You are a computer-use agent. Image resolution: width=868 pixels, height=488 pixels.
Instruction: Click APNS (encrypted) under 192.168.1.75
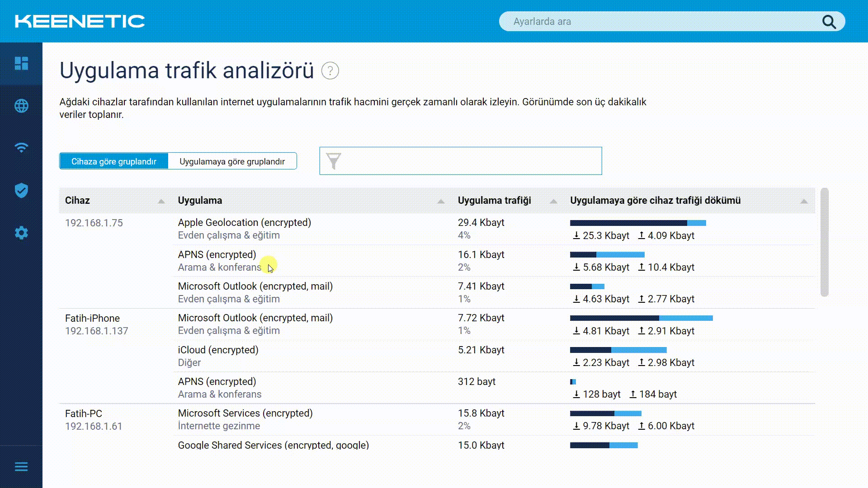pyautogui.click(x=217, y=255)
